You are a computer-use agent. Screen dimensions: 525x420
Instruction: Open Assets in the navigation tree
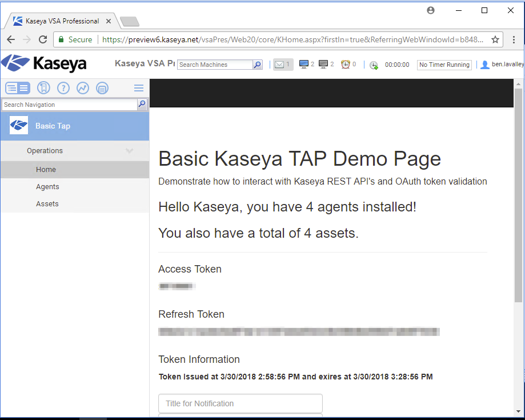click(x=75, y=203)
